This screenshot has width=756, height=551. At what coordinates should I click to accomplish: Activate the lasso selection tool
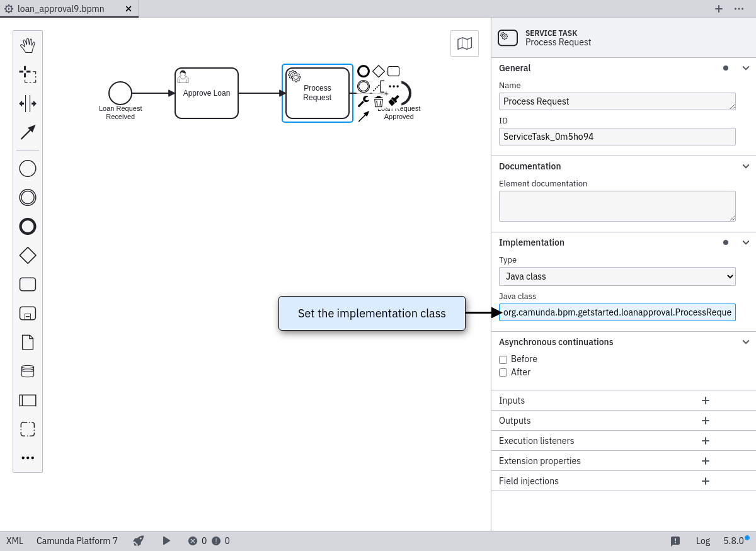coord(28,74)
